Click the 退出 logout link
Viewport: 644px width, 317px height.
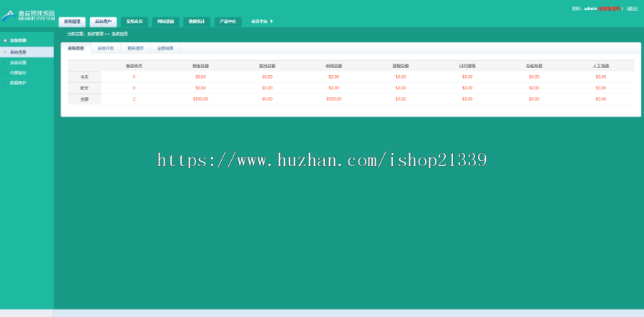(632, 9)
